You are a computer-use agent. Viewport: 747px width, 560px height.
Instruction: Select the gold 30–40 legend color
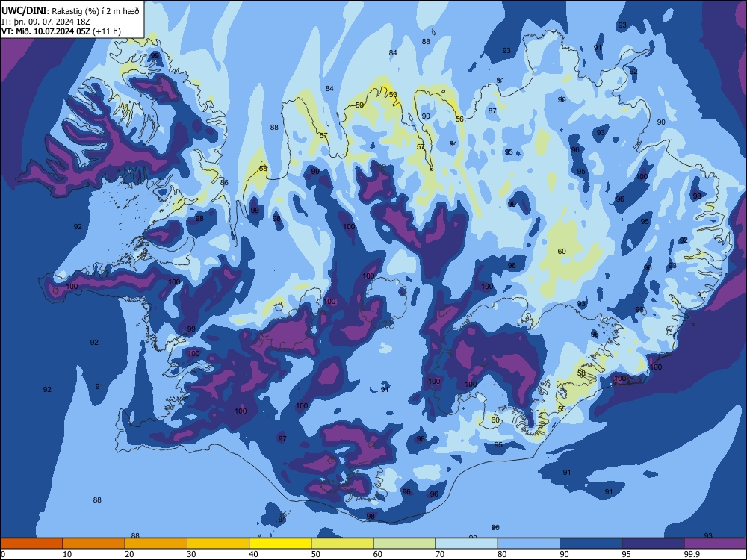tap(218, 544)
